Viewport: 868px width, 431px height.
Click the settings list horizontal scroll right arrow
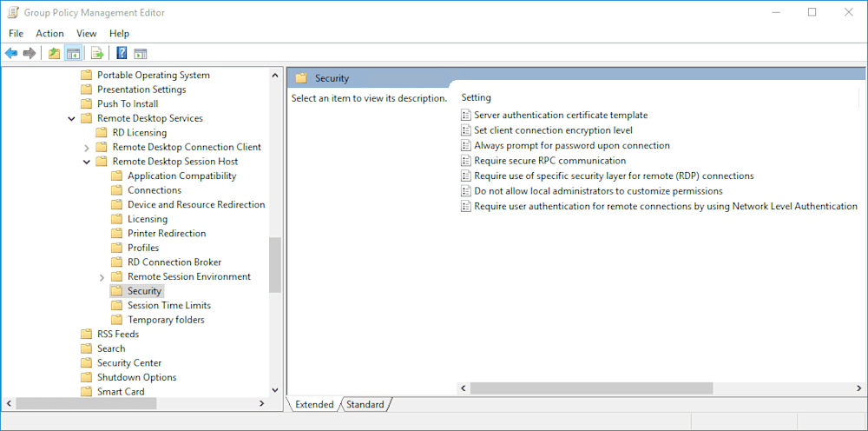[x=858, y=388]
